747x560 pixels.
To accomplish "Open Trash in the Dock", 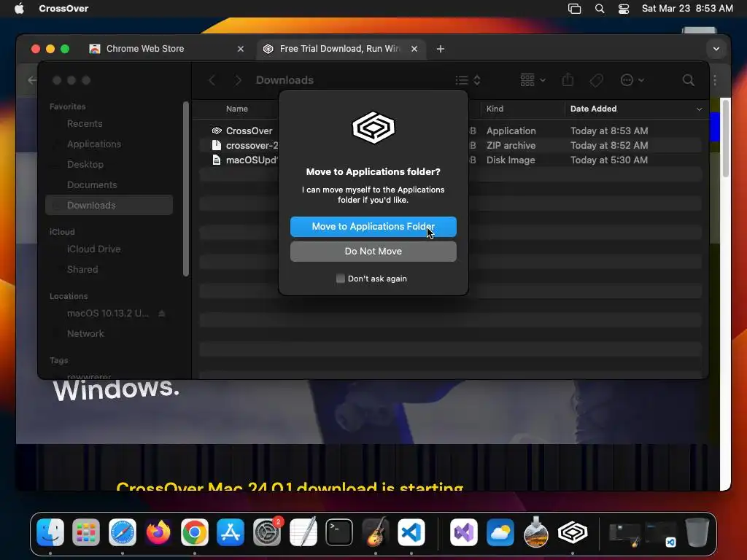I will click(x=697, y=532).
